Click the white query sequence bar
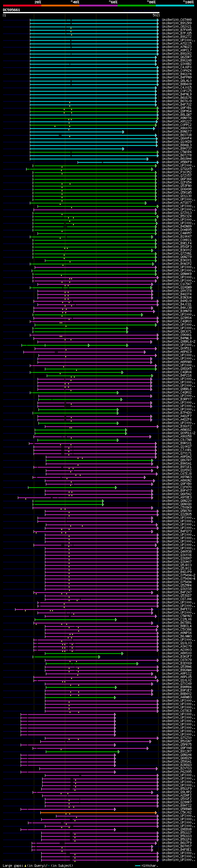The width and height of the screenshot is (197, 868). point(81,13)
